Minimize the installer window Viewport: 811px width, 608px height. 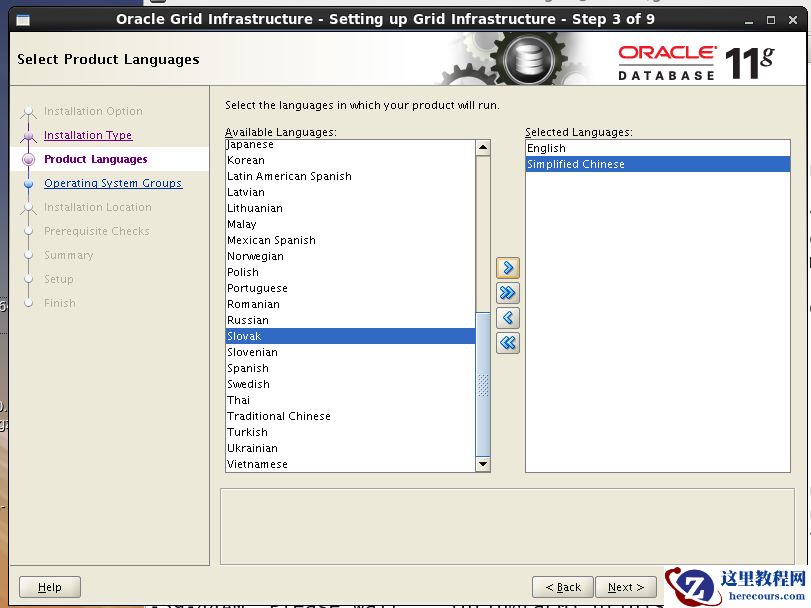pos(749,21)
